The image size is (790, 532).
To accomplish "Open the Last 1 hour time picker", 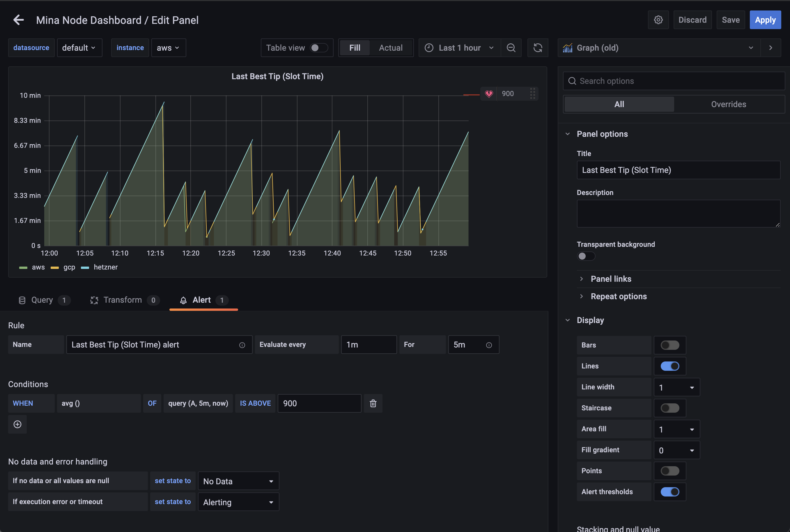I will (x=460, y=48).
